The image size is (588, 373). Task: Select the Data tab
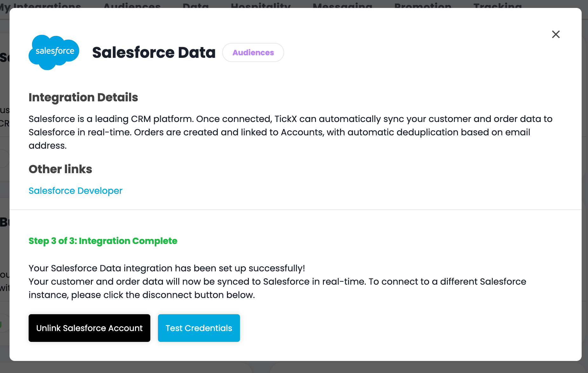pos(196,5)
